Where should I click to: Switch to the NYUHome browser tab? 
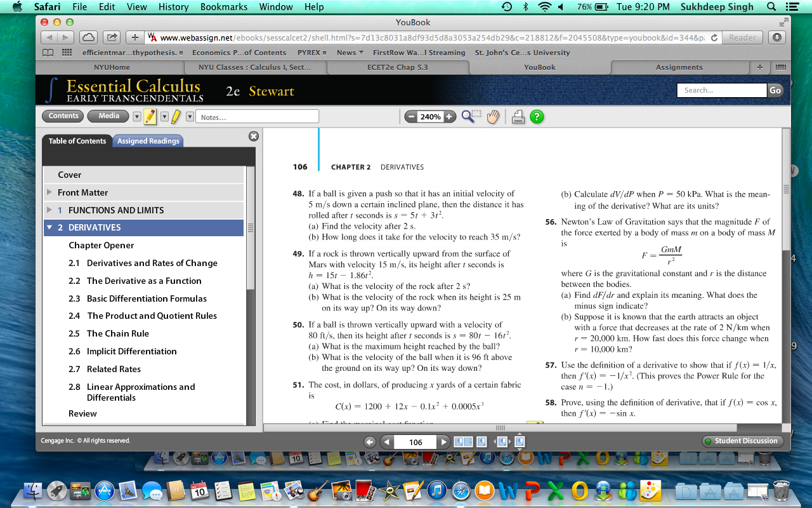point(112,67)
